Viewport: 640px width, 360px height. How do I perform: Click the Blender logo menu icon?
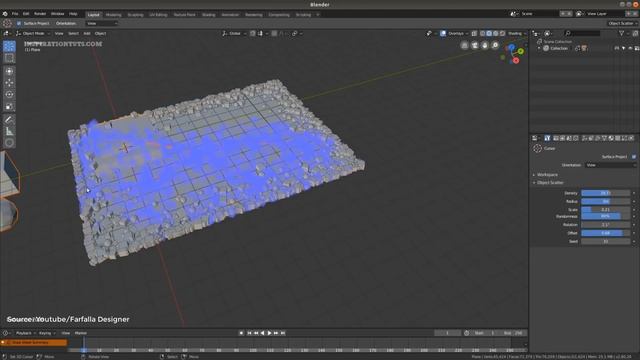tap(5, 14)
